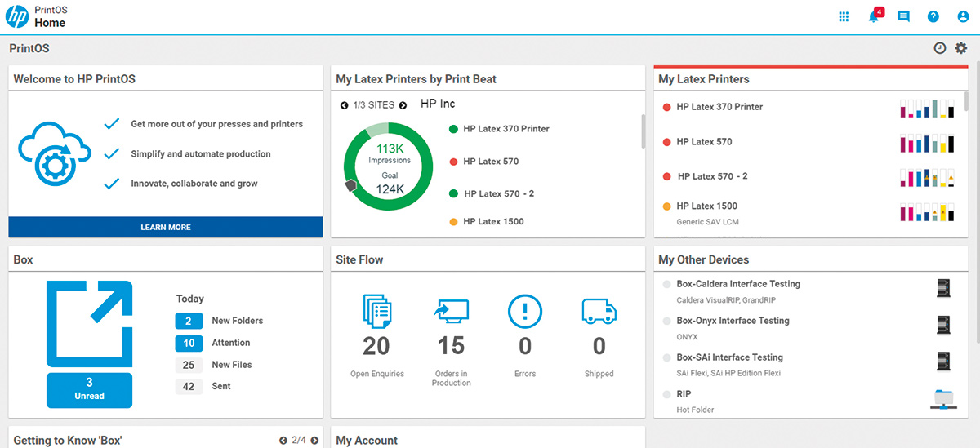
Task: Click the Orders in Production monitor icon
Action: point(451,312)
